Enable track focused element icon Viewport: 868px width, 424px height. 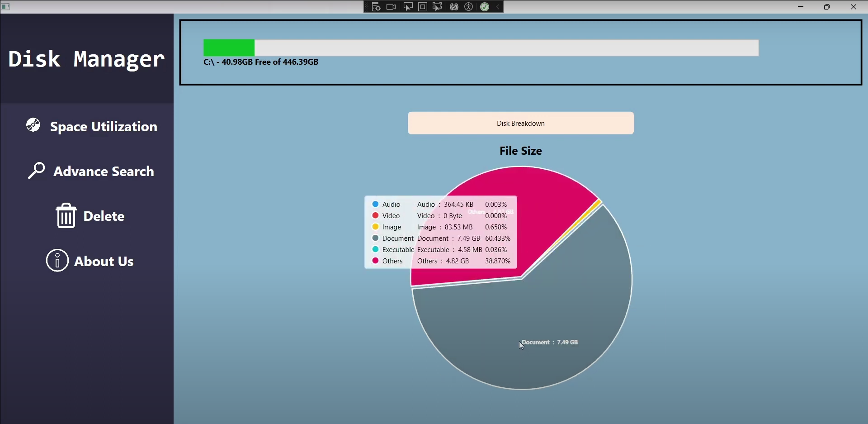[437, 7]
